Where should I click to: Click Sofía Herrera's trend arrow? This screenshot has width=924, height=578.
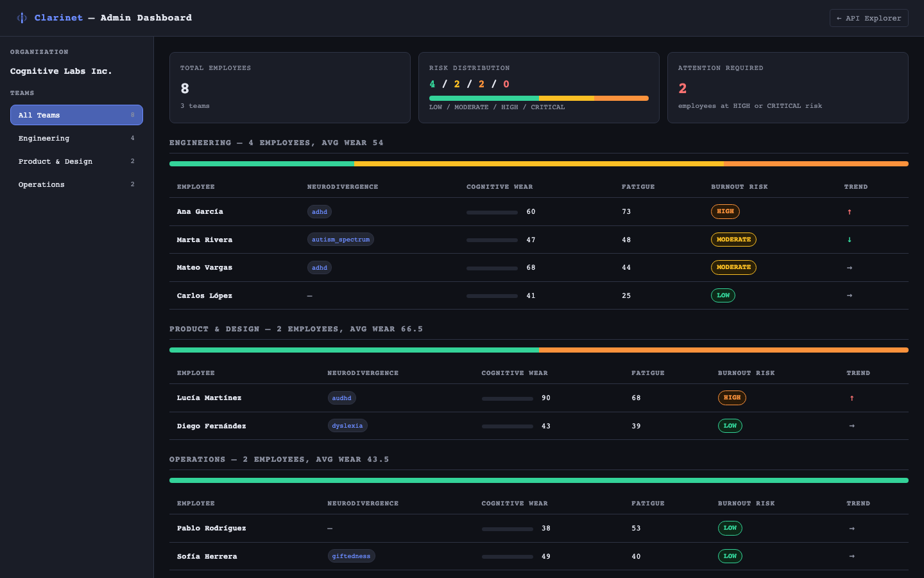[851, 556]
